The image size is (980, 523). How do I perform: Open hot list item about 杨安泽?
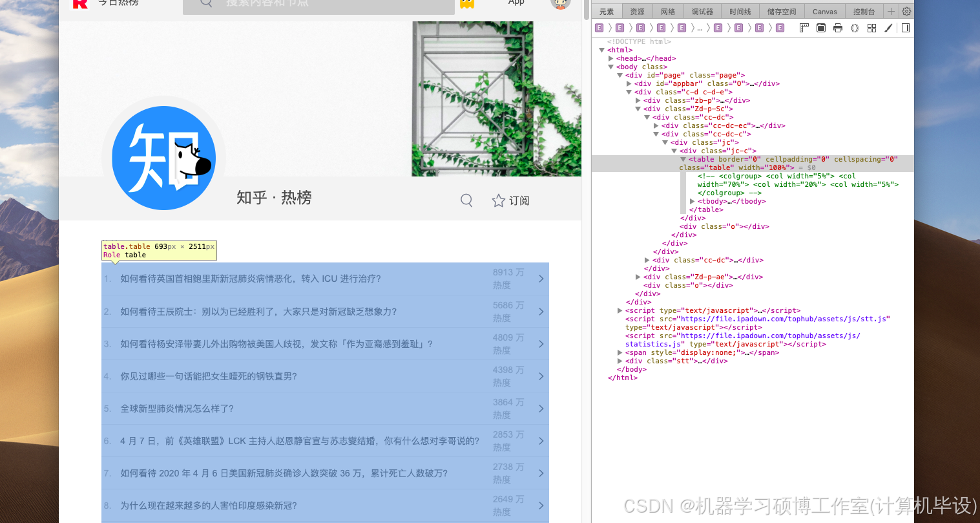pyautogui.click(x=276, y=343)
